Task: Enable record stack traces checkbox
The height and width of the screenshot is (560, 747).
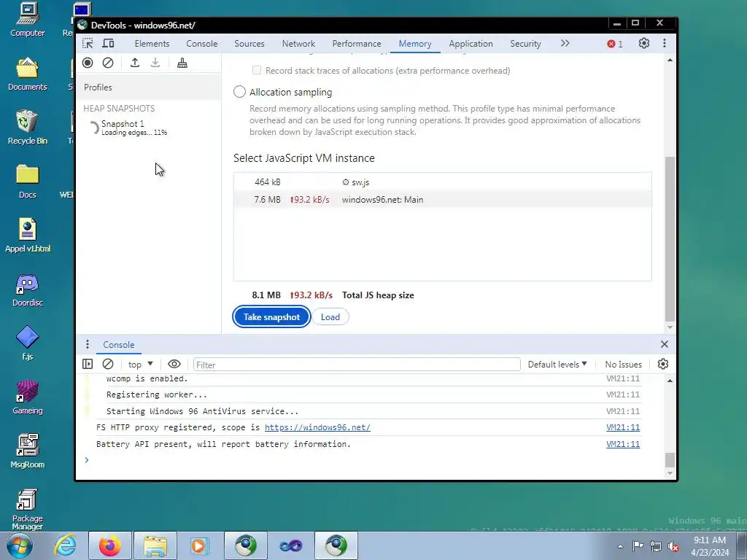Action: (257, 71)
